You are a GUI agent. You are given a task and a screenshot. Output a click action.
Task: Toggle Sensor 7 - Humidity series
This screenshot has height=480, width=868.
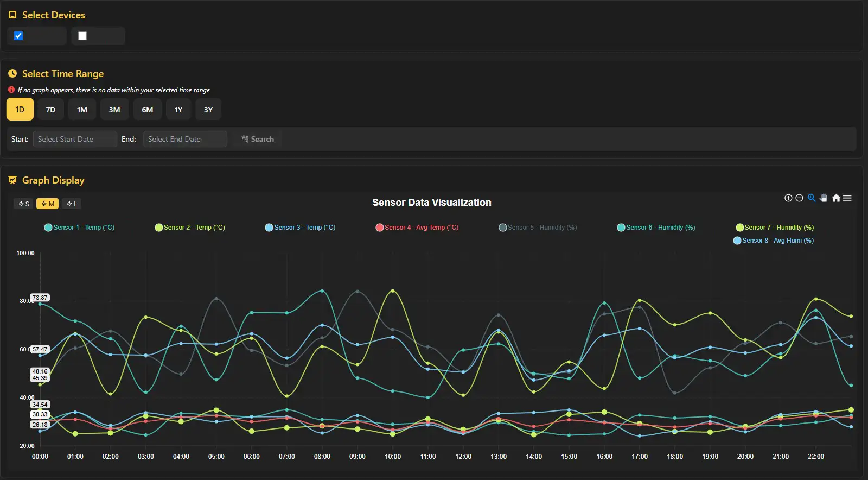pyautogui.click(x=775, y=228)
